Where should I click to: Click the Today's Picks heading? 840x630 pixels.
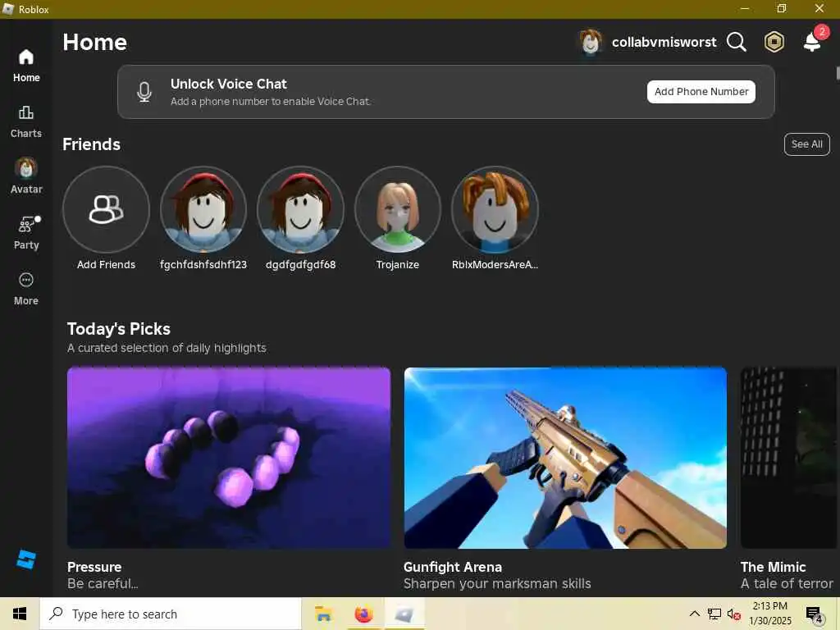tap(118, 328)
